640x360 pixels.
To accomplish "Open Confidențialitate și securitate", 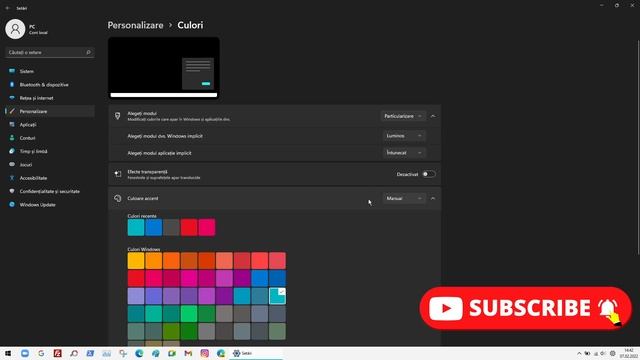I will point(50,191).
